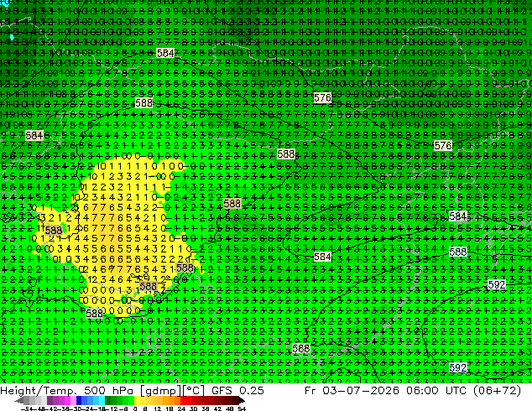Screen dimensions: 532x411
Task: Click the orange swatch in the legend
Action: coord(171,400)
